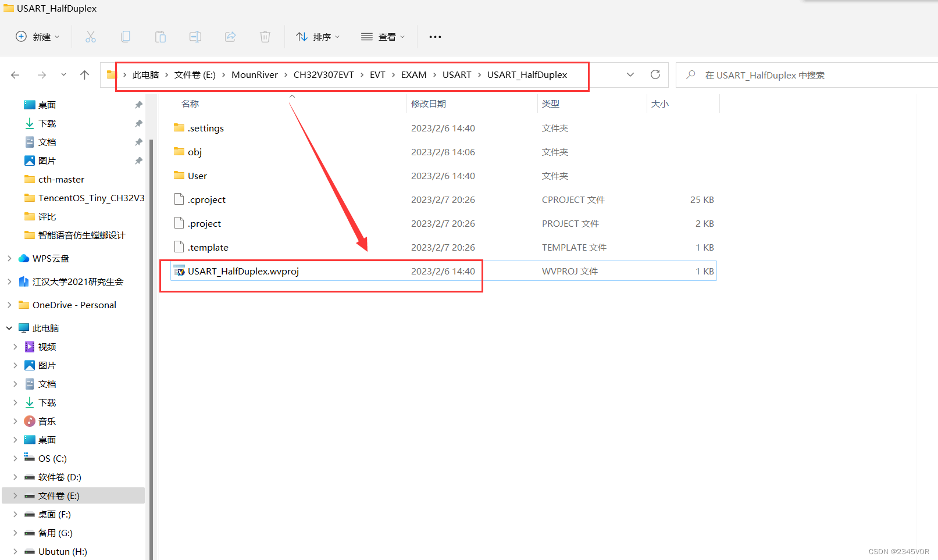
Task: Click the .cproject file icon
Action: 179,199
